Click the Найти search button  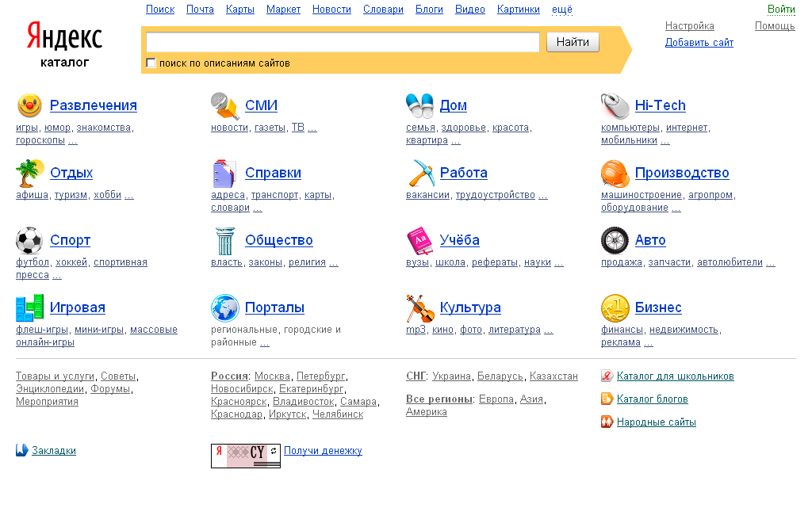573,43
